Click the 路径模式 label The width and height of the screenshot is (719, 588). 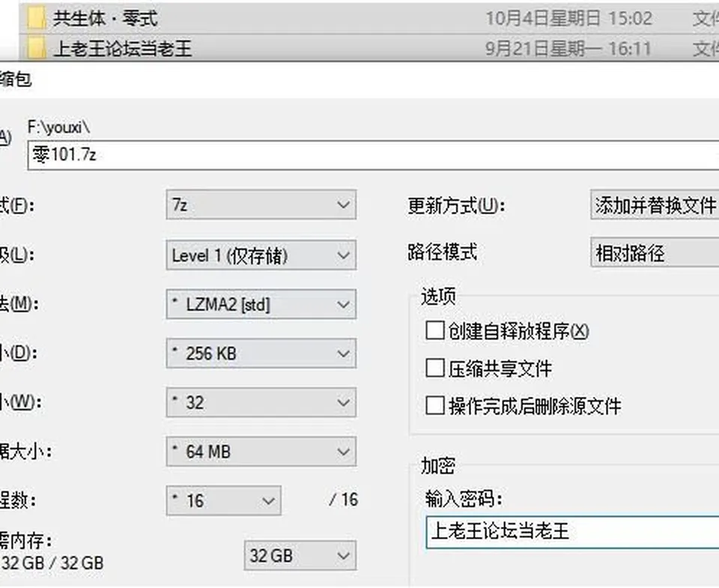[443, 252]
